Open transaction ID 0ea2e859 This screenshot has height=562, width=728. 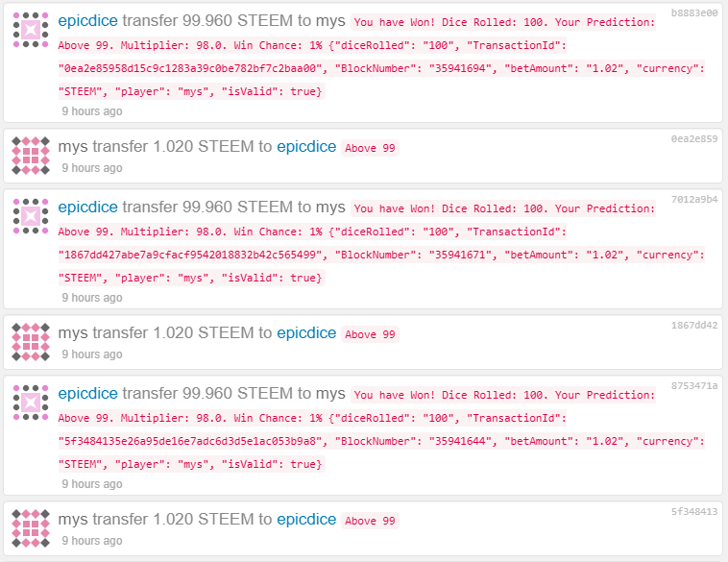[x=694, y=138]
